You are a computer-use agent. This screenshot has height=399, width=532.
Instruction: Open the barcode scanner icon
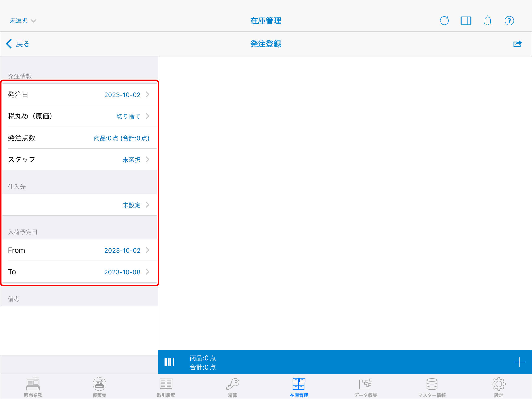170,362
